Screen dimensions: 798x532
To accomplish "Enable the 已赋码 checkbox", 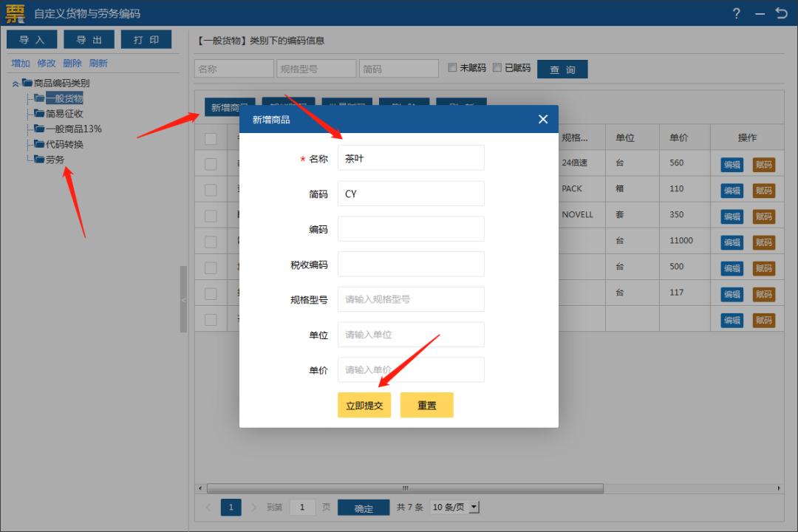I will tap(498, 67).
